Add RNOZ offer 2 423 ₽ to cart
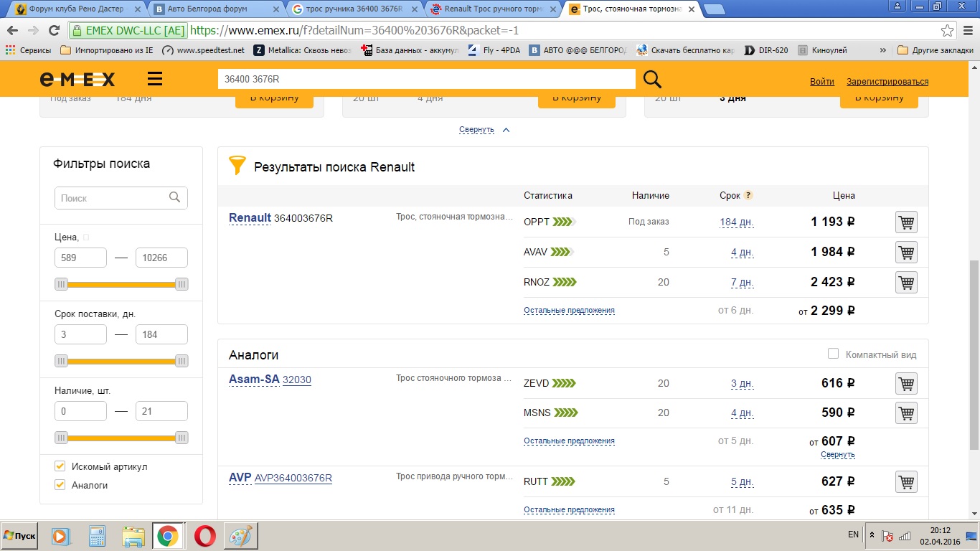Image resolution: width=980 pixels, height=551 pixels. (906, 283)
